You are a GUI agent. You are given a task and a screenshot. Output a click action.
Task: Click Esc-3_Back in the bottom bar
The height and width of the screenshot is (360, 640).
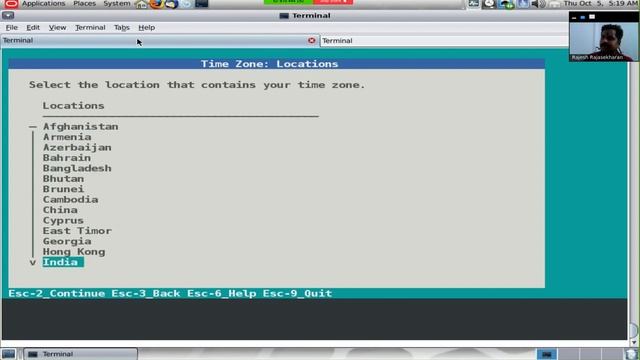pyautogui.click(x=146, y=293)
